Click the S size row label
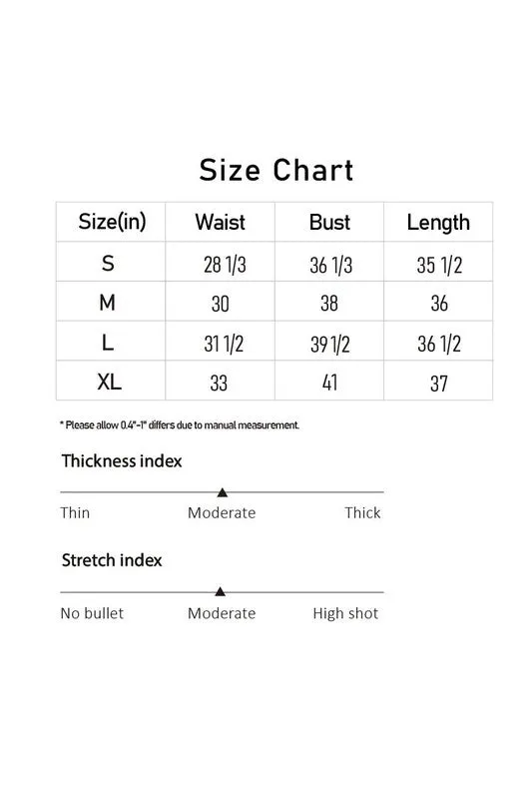The width and height of the screenshot is (532, 799). pos(108,264)
